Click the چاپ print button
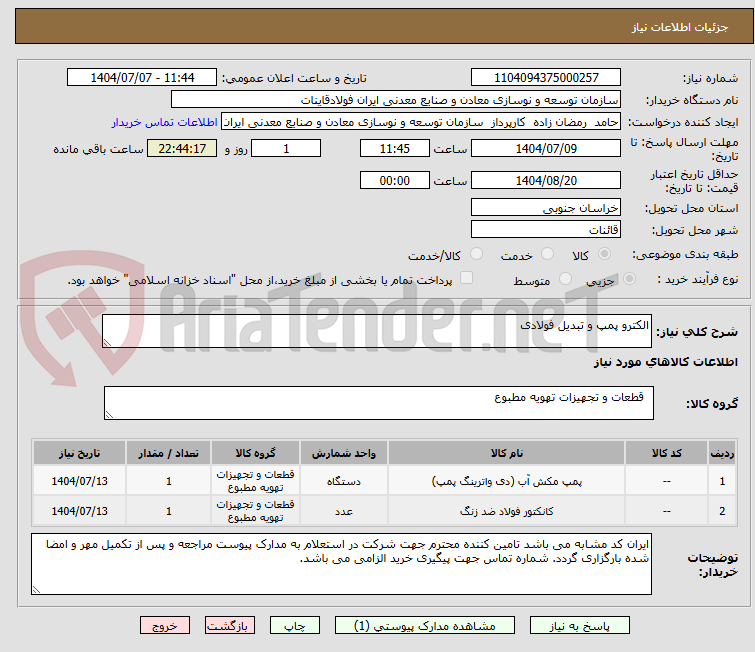Image resolution: width=755 pixels, height=652 pixels. click(x=295, y=626)
